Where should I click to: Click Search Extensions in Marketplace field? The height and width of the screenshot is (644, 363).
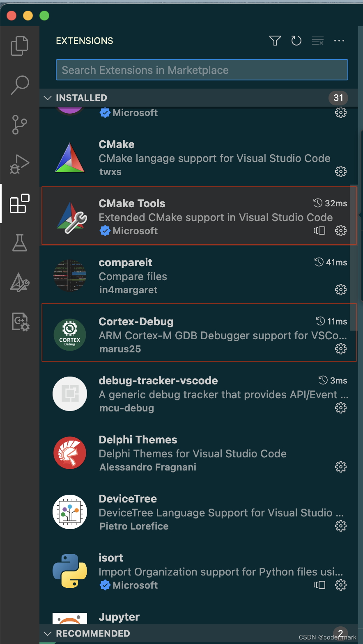[202, 70]
